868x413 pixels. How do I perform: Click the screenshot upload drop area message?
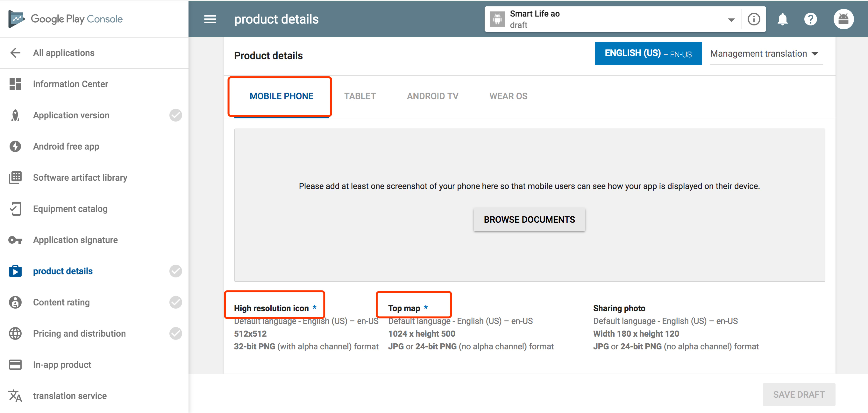(529, 186)
